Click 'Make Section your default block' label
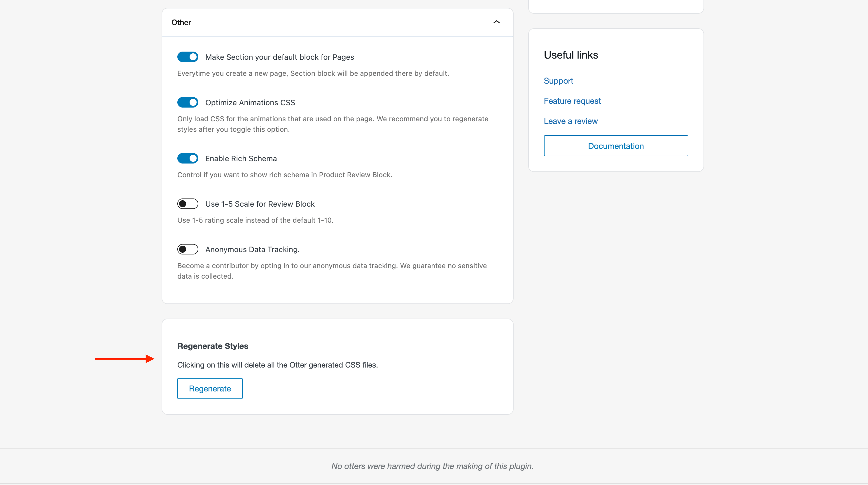 (279, 57)
